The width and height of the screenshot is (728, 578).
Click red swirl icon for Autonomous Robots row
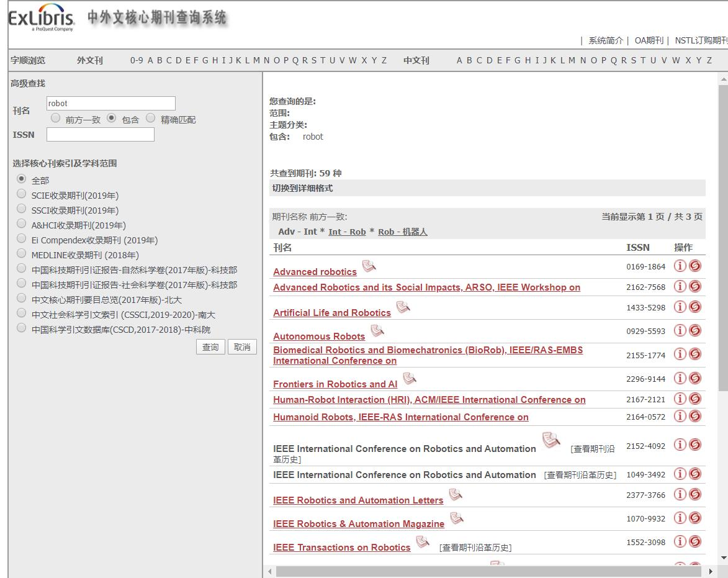point(695,330)
